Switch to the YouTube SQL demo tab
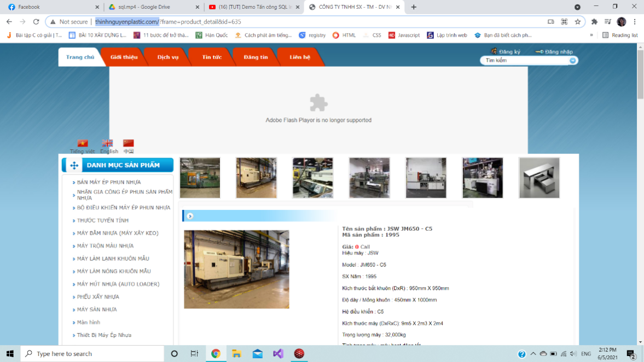 coord(253,7)
